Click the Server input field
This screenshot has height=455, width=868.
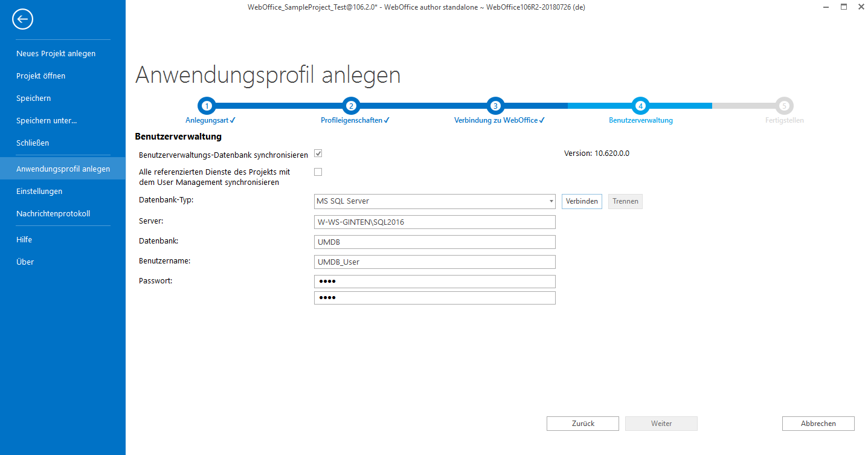tap(434, 222)
